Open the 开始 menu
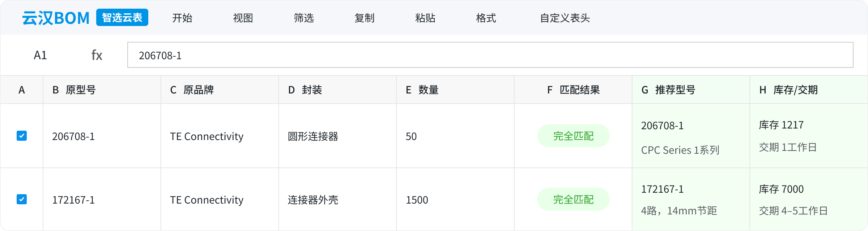The image size is (868, 231). point(182,18)
